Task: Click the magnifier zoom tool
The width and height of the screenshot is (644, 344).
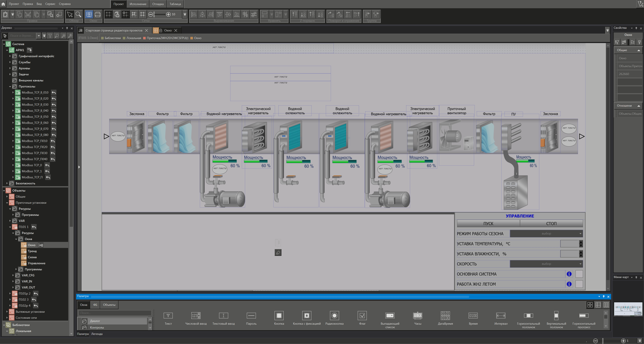Action: (x=78, y=14)
